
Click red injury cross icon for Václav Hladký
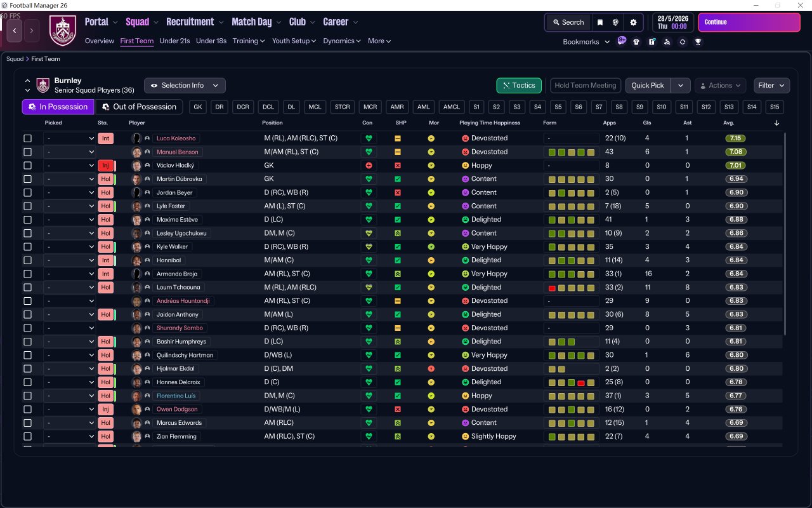point(368,166)
